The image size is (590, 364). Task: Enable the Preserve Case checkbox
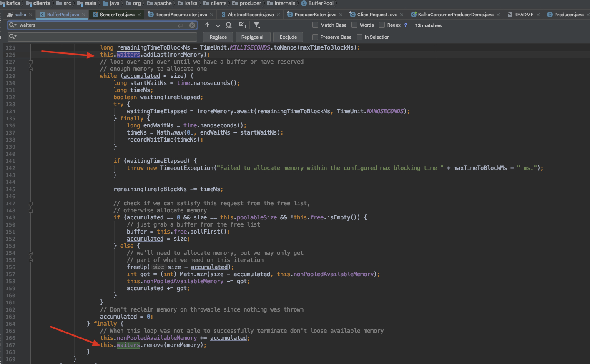[315, 37]
